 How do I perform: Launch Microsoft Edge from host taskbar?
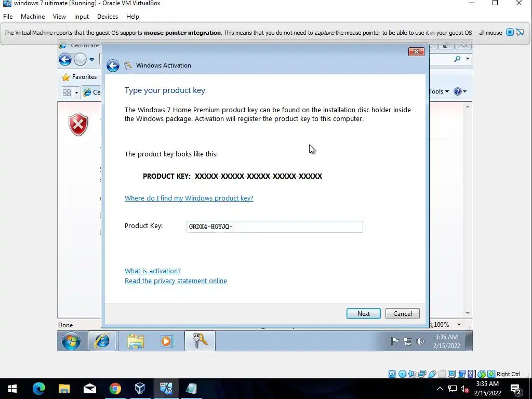tap(38, 389)
